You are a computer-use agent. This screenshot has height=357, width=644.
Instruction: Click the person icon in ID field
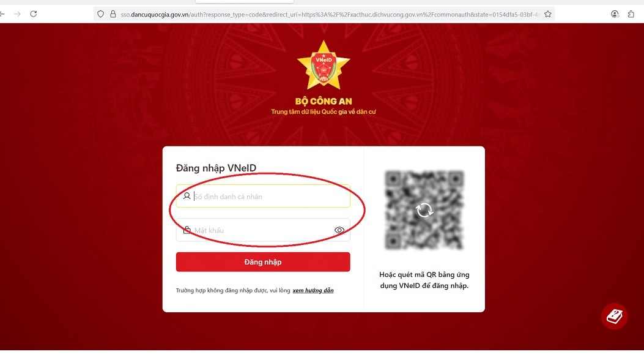(187, 196)
